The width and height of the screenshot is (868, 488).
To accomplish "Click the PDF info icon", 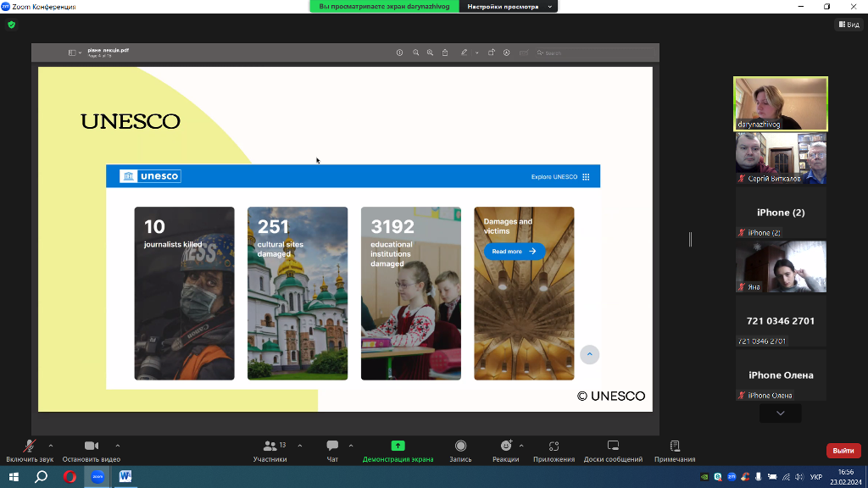I will click(x=400, y=53).
